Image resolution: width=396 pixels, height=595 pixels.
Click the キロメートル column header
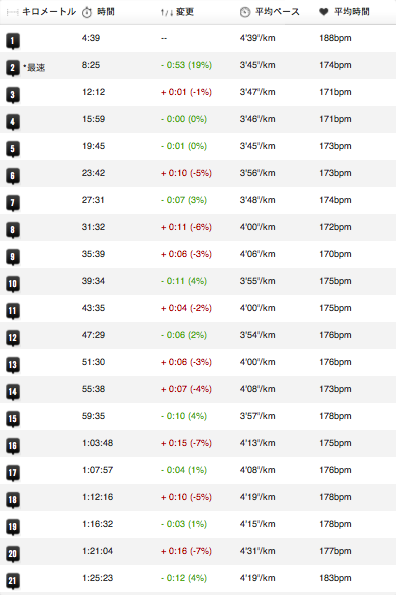49,12
